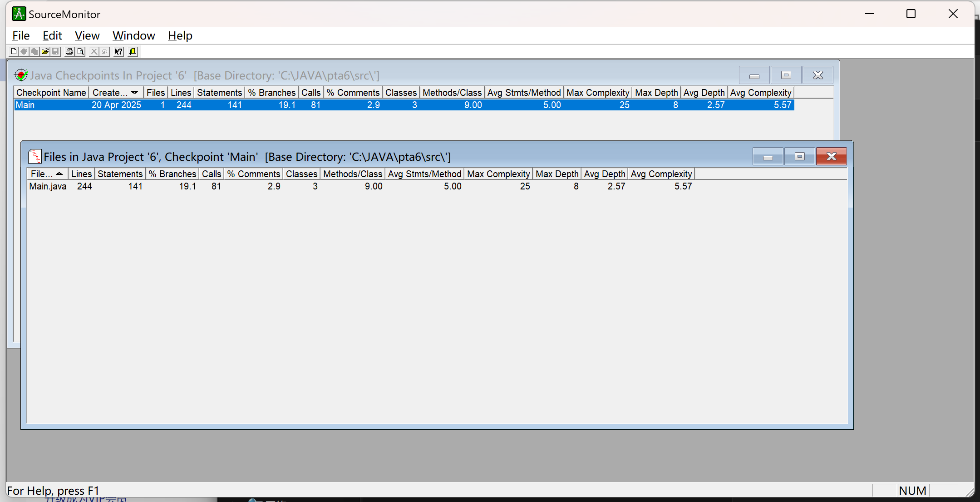This screenshot has width=980, height=502.
Task: Maximize the Files in Java Project window
Action: [x=799, y=156]
